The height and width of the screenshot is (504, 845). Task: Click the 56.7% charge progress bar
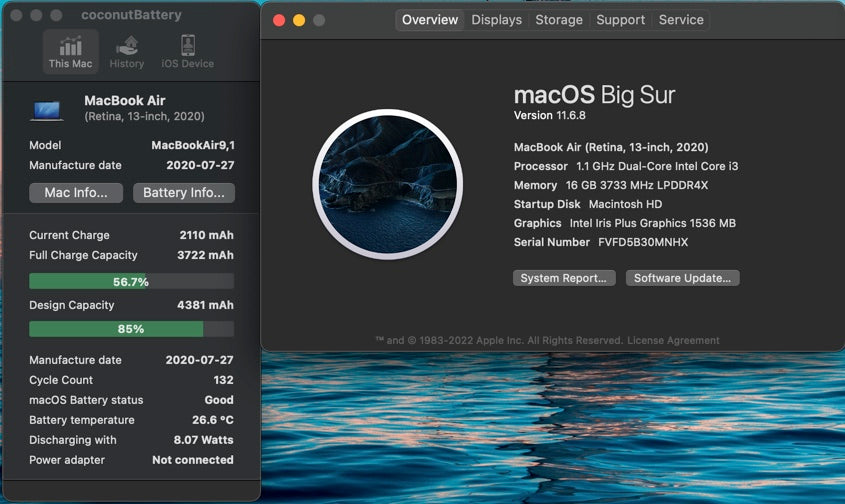click(x=131, y=281)
